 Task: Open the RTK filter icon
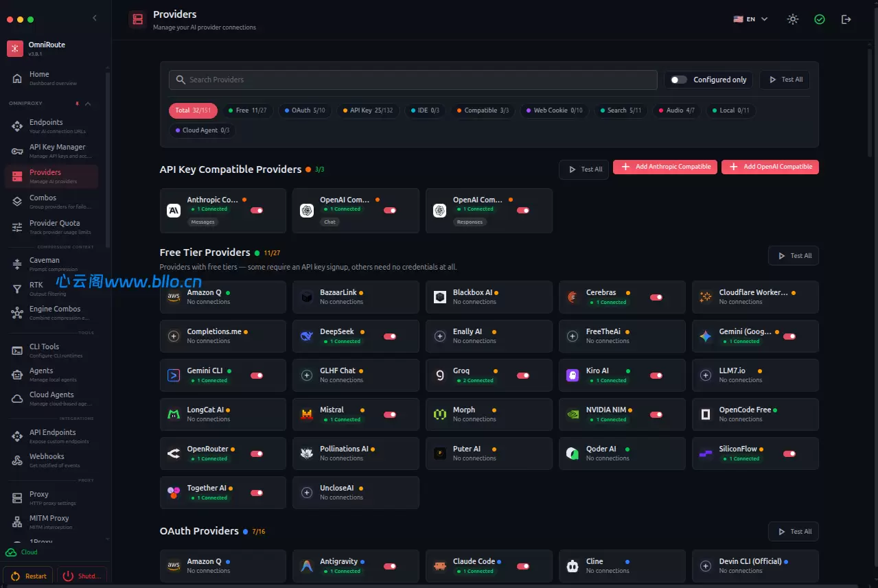tap(17, 289)
